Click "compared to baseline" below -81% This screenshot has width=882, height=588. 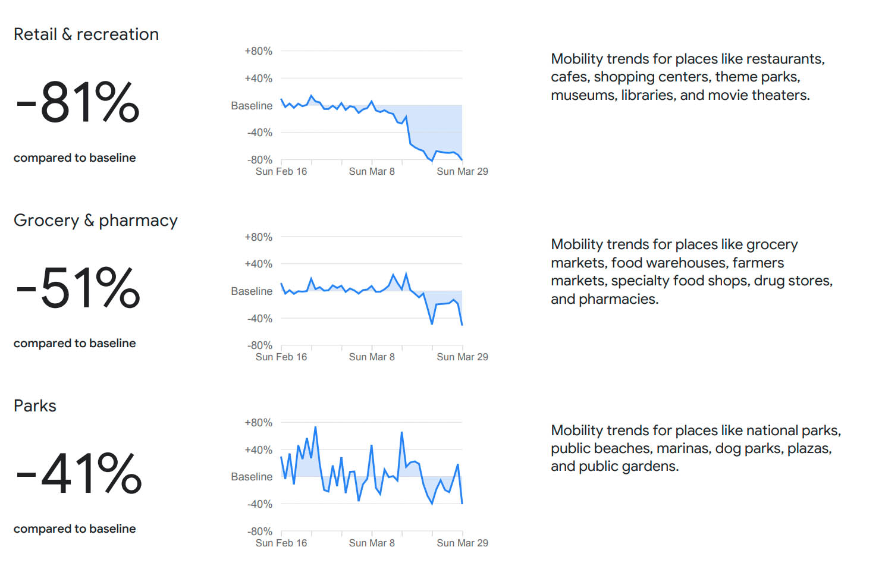click(75, 158)
